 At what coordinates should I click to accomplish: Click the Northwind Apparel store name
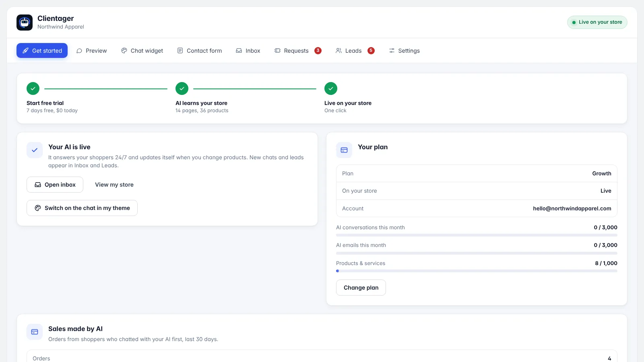pos(61,27)
